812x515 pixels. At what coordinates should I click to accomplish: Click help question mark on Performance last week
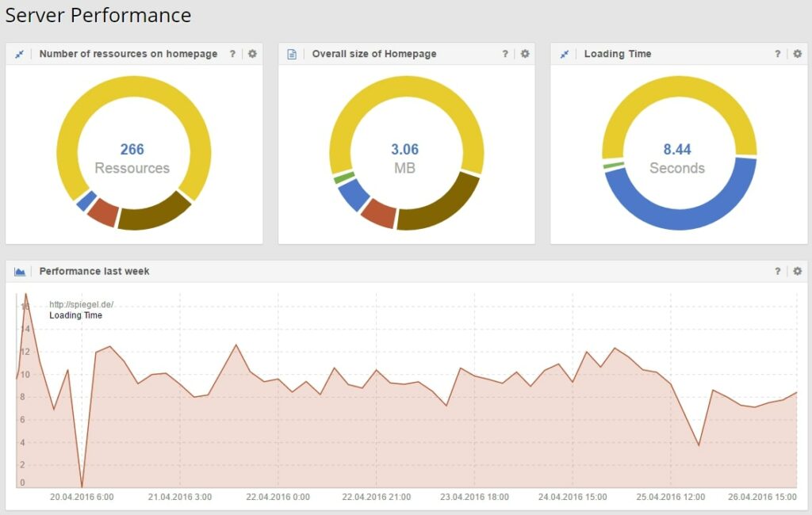(777, 271)
